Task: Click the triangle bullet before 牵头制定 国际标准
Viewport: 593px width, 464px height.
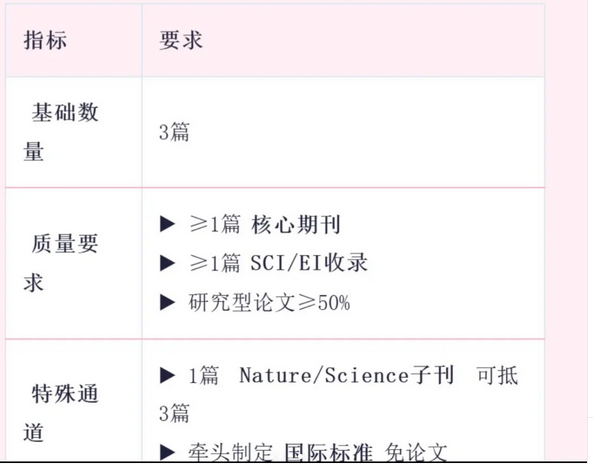Action: (x=168, y=452)
